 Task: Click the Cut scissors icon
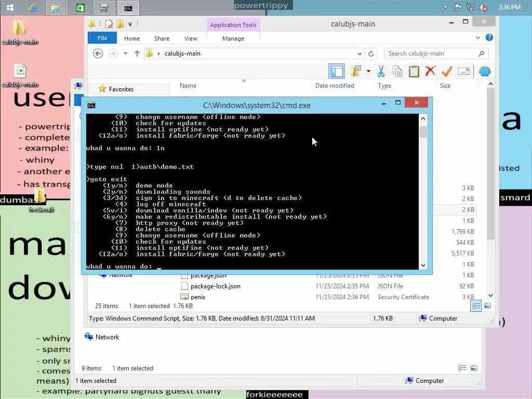coord(381,71)
